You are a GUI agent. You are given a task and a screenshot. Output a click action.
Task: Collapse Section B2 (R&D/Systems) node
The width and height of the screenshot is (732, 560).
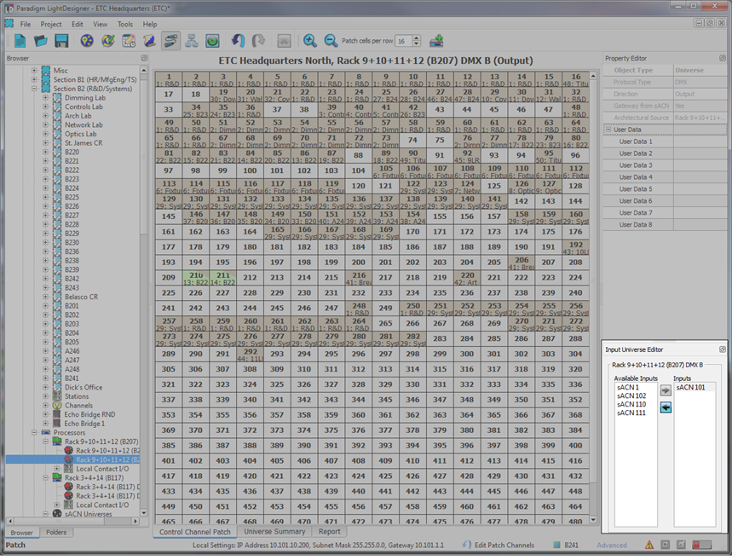tap(34, 89)
